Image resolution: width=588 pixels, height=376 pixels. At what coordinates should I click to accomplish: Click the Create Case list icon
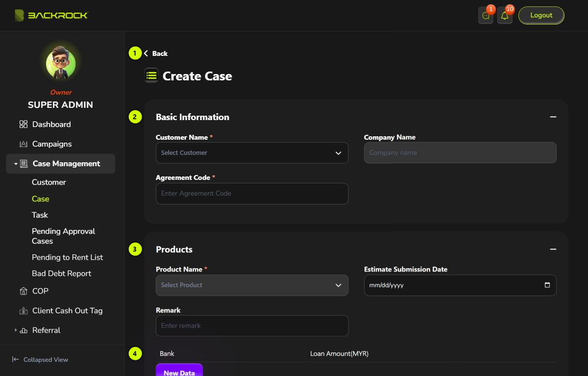(151, 75)
